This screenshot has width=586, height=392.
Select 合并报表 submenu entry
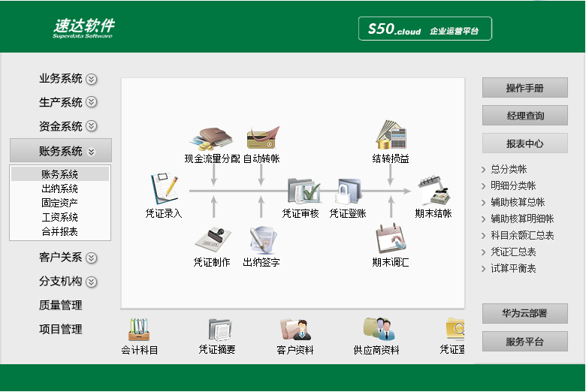point(60,231)
